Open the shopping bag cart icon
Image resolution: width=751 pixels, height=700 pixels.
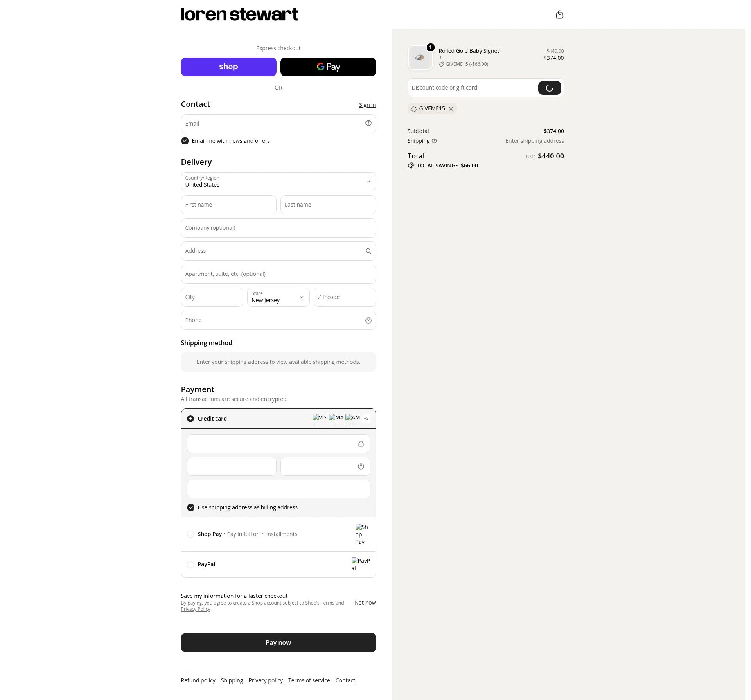pos(559,14)
